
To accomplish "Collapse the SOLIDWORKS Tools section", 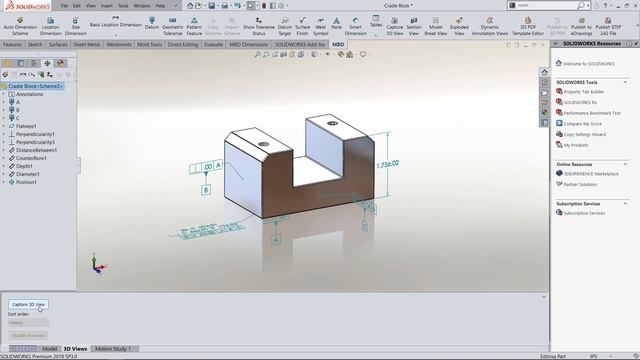I will (x=625, y=82).
